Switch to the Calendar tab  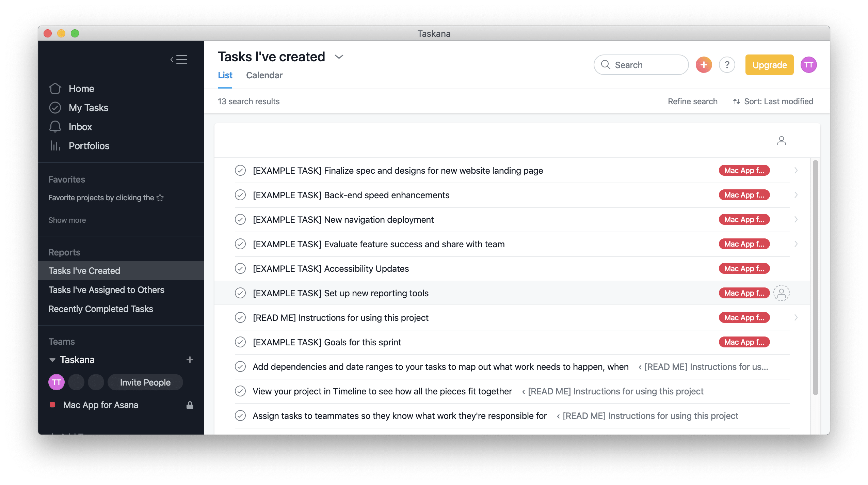tap(264, 75)
